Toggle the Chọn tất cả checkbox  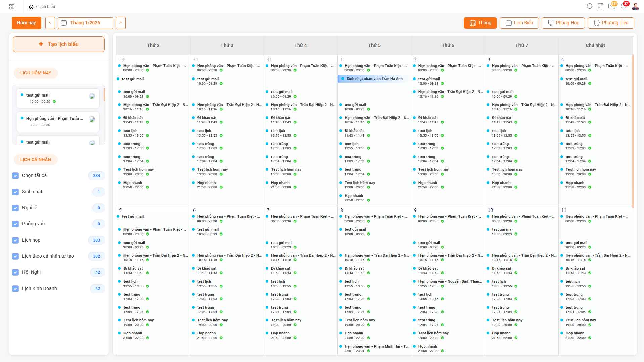pyautogui.click(x=15, y=176)
